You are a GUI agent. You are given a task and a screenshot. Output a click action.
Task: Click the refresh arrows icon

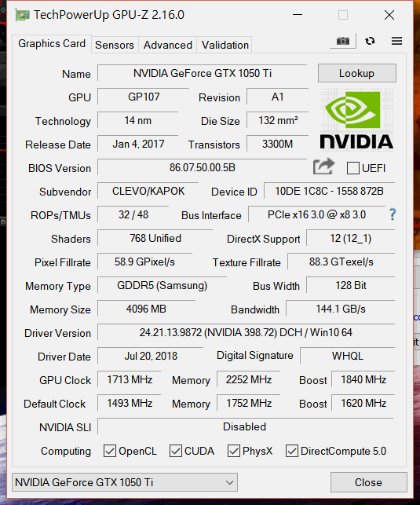pos(370,41)
